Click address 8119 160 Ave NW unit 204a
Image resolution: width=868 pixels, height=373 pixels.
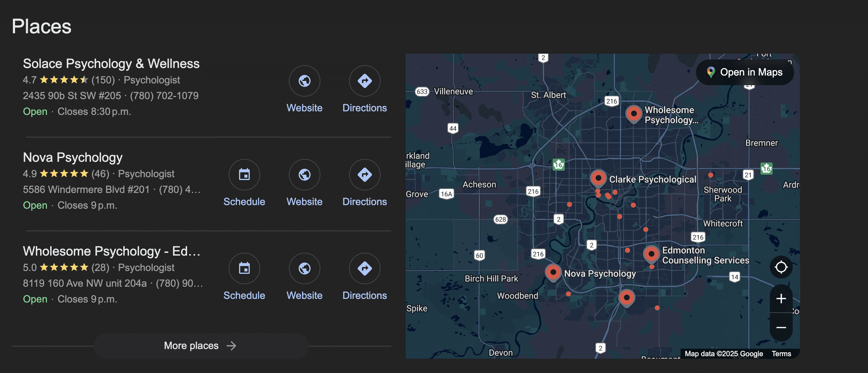coord(85,284)
